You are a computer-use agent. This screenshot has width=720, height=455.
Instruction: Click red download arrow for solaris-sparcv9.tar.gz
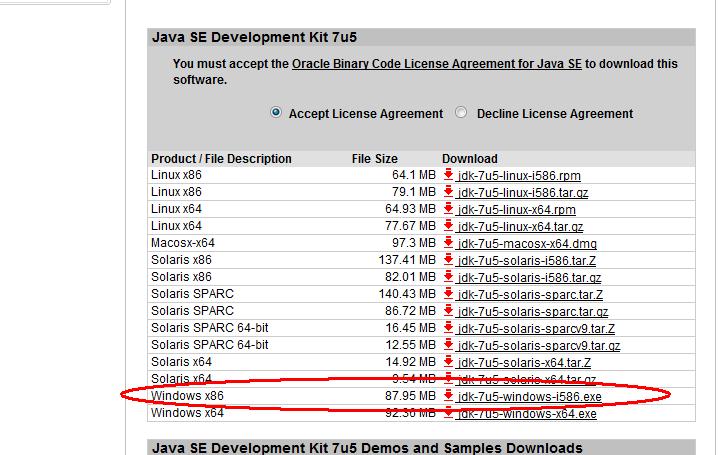pyautogui.click(x=449, y=344)
